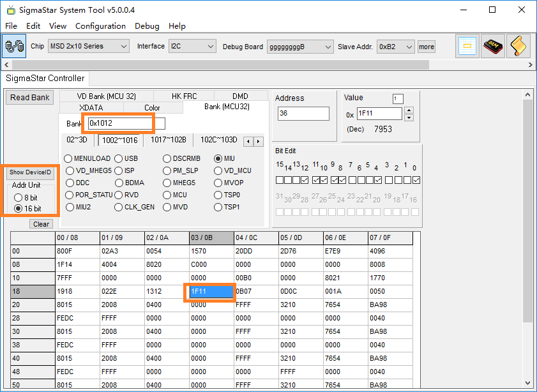Click the yellow scroll script icon
This screenshot has width=537, height=392.
coord(518,46)
